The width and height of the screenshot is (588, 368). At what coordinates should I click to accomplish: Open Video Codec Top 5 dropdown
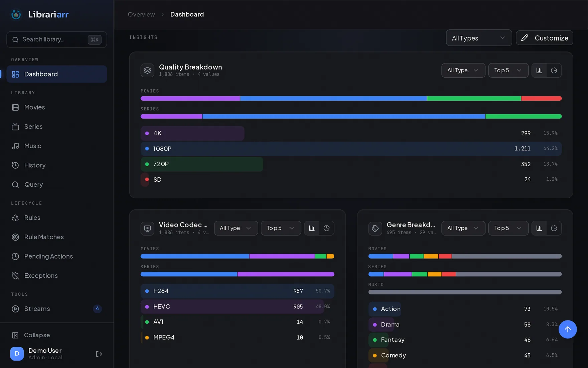click(x=281, y=228)
